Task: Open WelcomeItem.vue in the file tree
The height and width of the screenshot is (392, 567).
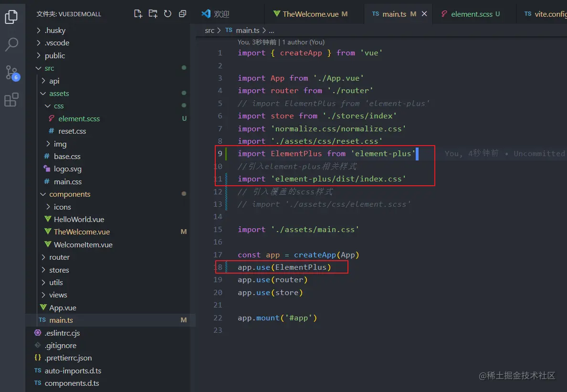Action: point(83,244)
